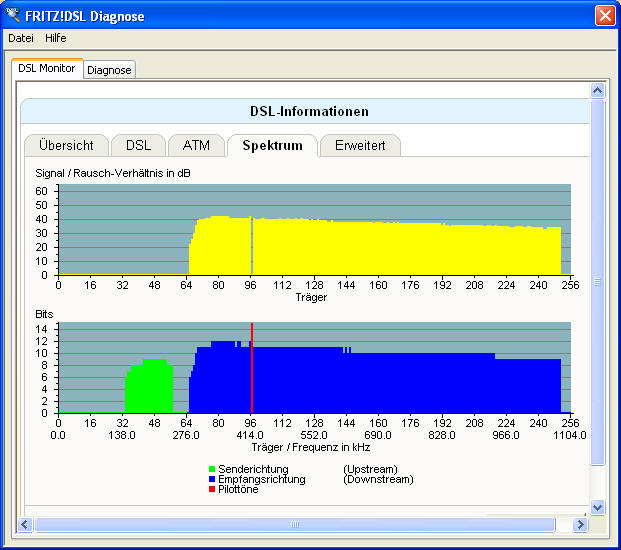This screenshot has height=550, width=621.
Task: Click the 'Träger / Frequenz in kHz' axis label
Action: [311, 447]
